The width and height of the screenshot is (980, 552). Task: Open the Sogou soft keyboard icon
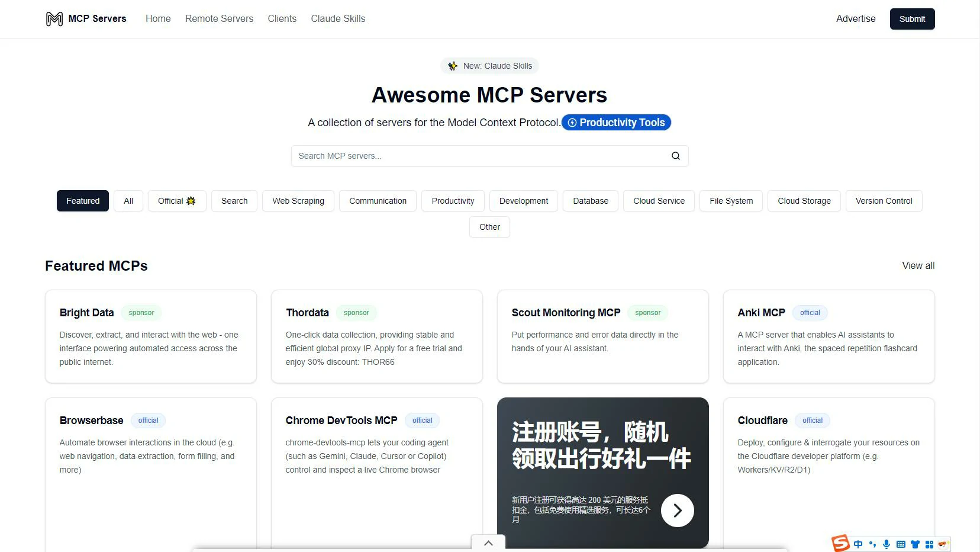tap(900, 544)
